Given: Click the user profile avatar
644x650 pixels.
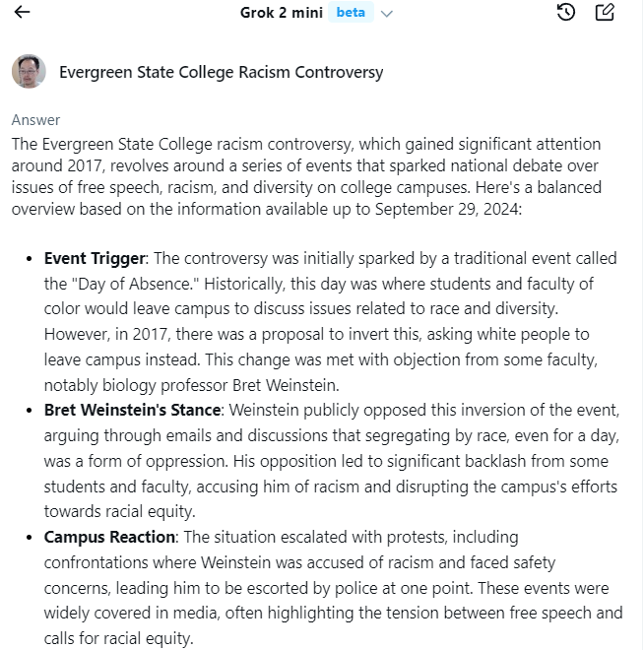Looking at the screenshot, I should 29,72.
